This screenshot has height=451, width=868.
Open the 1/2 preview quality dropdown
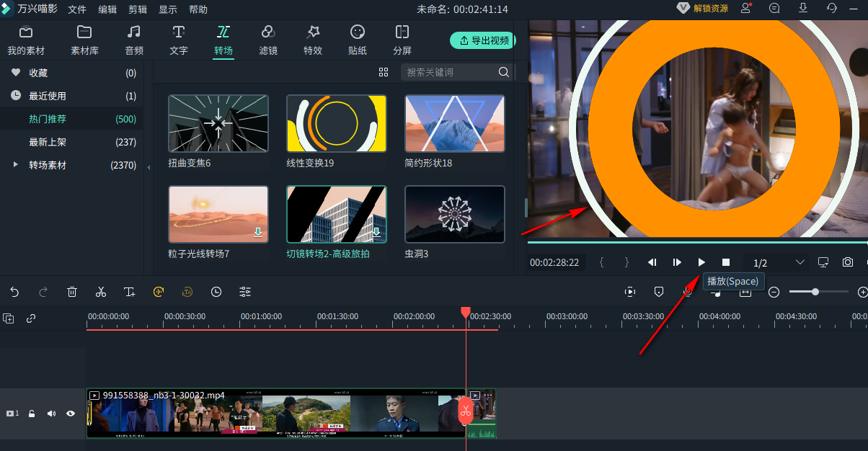[800, 262]
